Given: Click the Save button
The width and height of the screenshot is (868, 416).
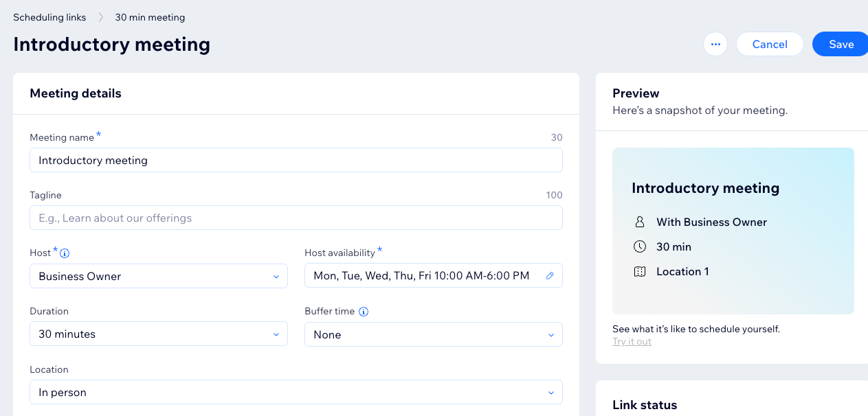Looking at the screenshot, I should [841, 44].
